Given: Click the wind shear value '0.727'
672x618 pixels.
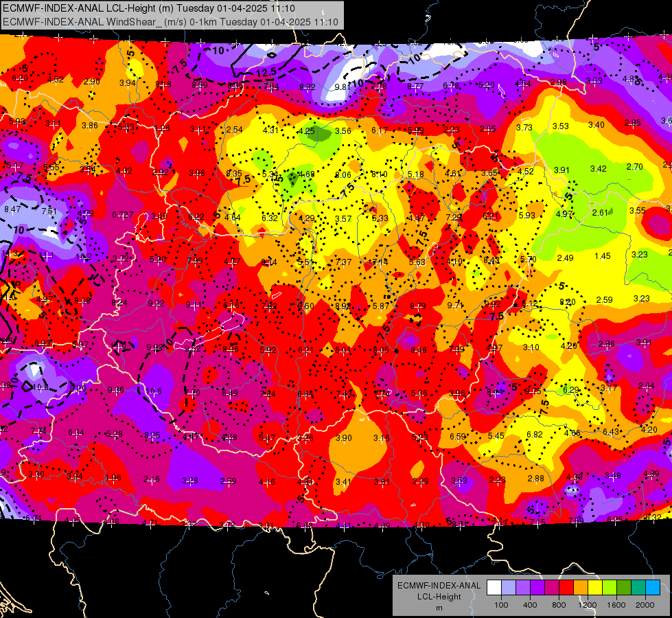Looking at the screenshot, I should (x=123, y=215).
